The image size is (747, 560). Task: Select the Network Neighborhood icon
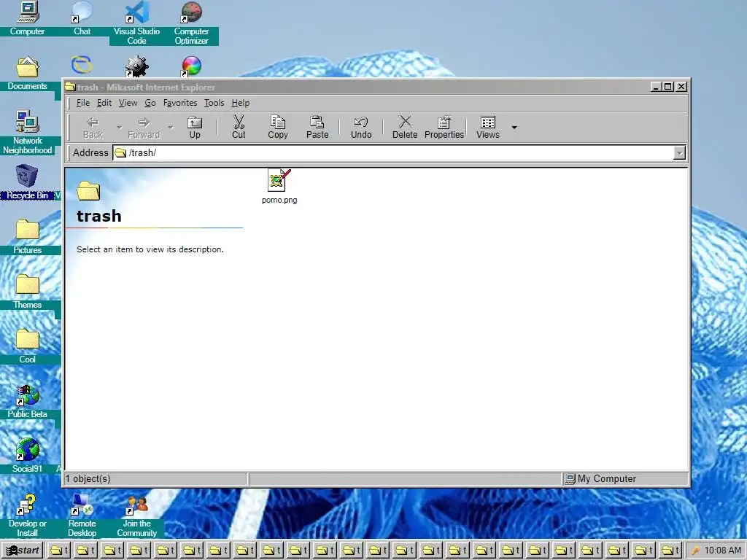(x=27, y=133)
